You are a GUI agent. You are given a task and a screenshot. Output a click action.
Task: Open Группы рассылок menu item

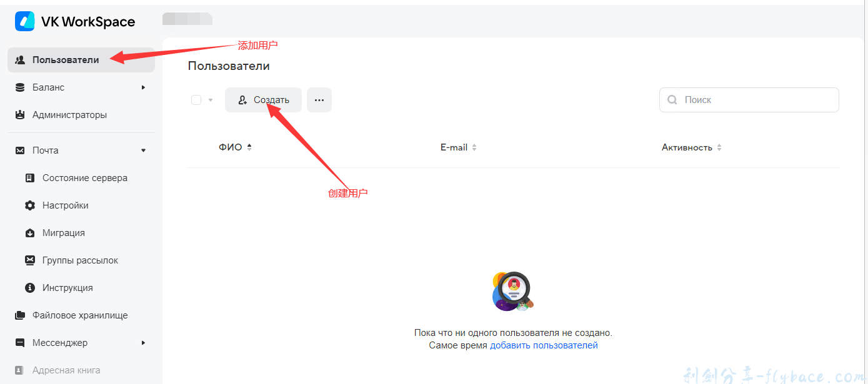80,260
